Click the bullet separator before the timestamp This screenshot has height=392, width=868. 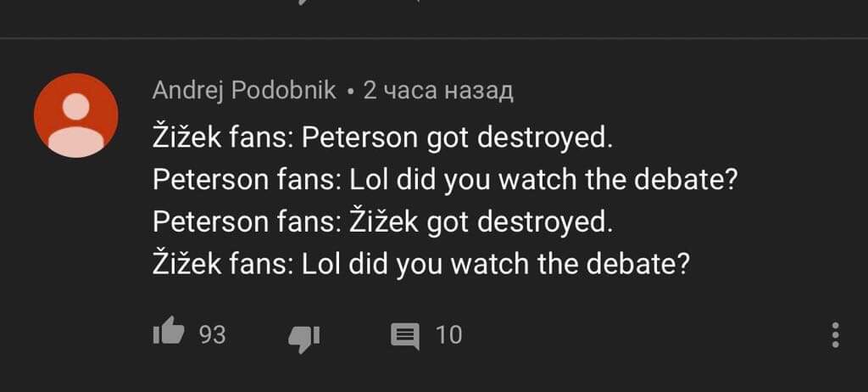350,92
